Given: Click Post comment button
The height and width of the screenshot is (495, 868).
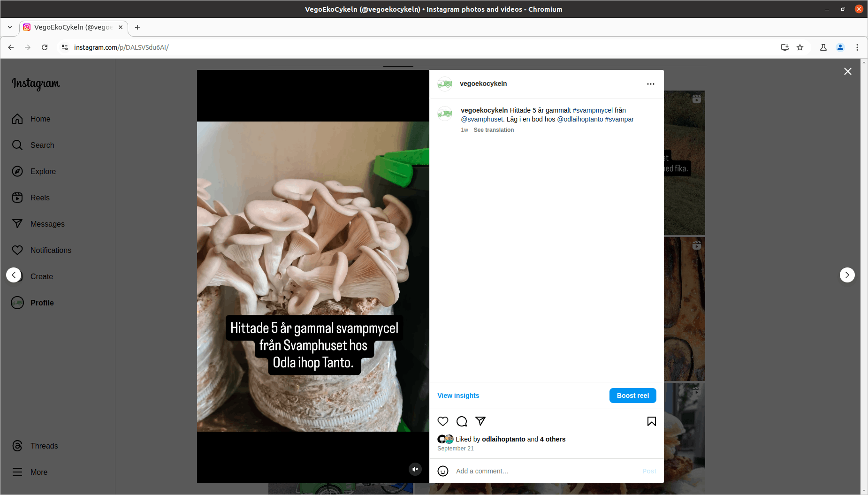Looking at the screenshot, I should pyautogui.click(x=649, y=471).
